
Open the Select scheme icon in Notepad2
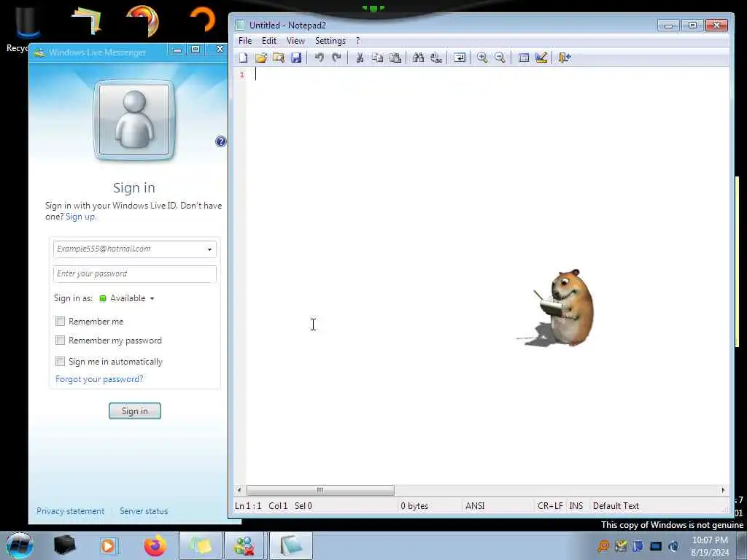[524, 58]
